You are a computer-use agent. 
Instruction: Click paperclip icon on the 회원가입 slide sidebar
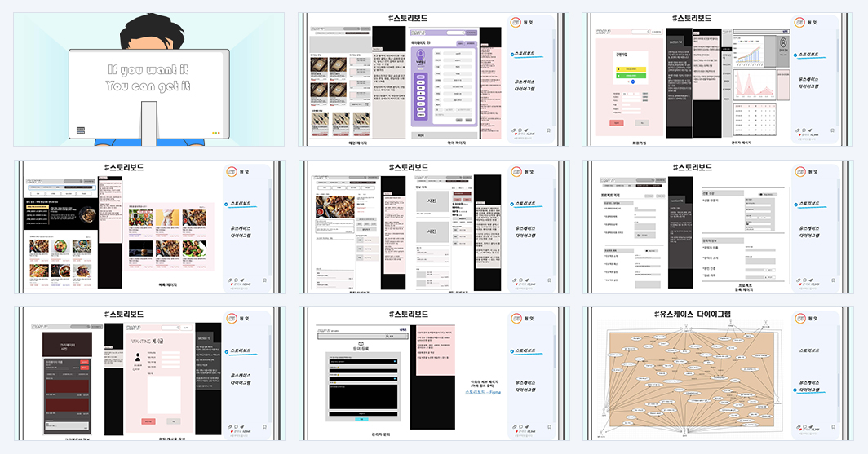pyautogui.click(x=798, y=130)
